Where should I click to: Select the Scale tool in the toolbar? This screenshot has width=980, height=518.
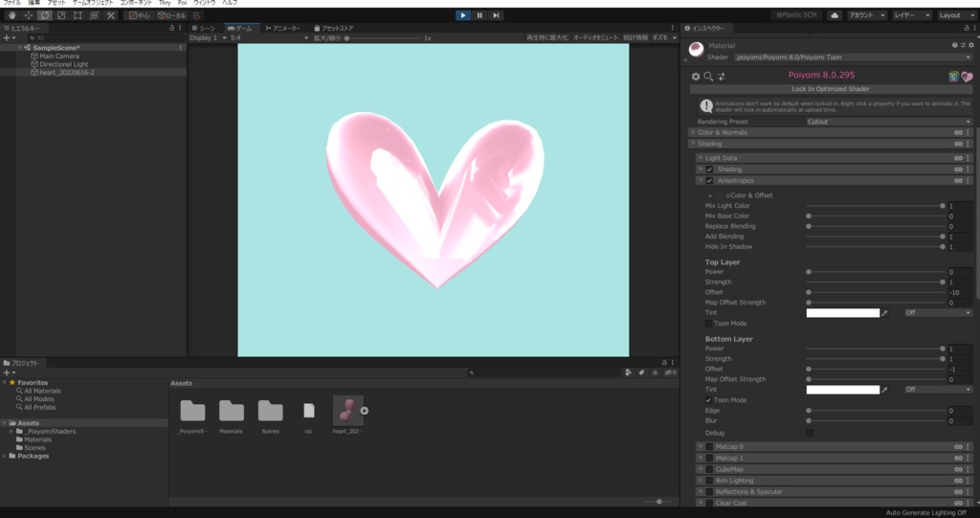click(61, 15)
